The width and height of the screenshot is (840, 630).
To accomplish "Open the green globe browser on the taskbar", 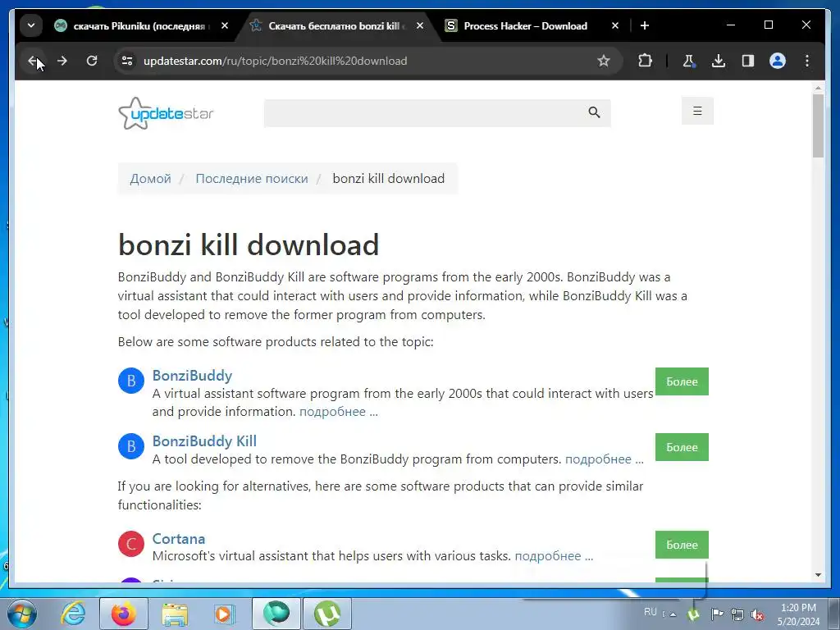I will pyautogui.click(x=276, y=614).
